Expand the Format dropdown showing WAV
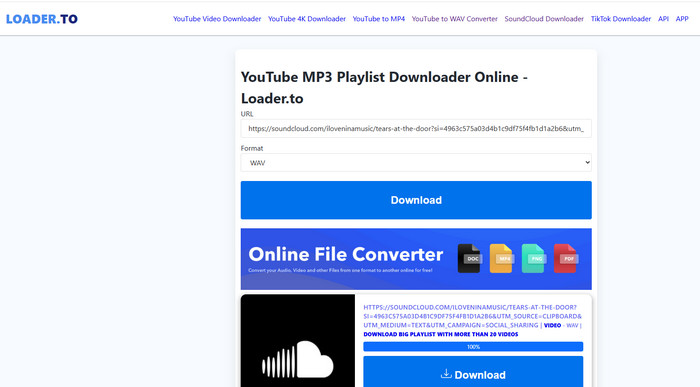The image size is (700, 387). coord(416,163)
